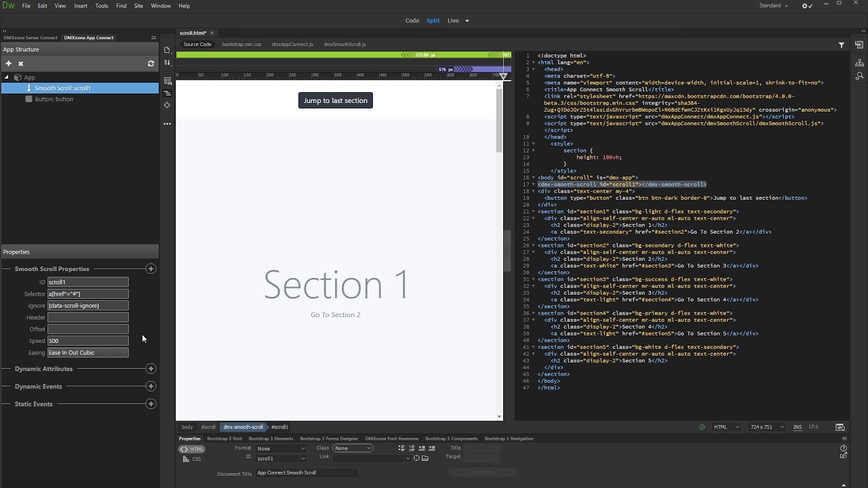Apply ordered list formatting
The height and width of the screenshot is (488, 868).
[x=412, y=448]
